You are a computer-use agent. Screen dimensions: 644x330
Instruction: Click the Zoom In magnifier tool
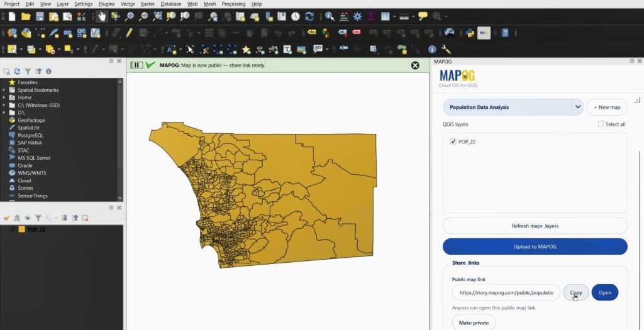[129, 16]
